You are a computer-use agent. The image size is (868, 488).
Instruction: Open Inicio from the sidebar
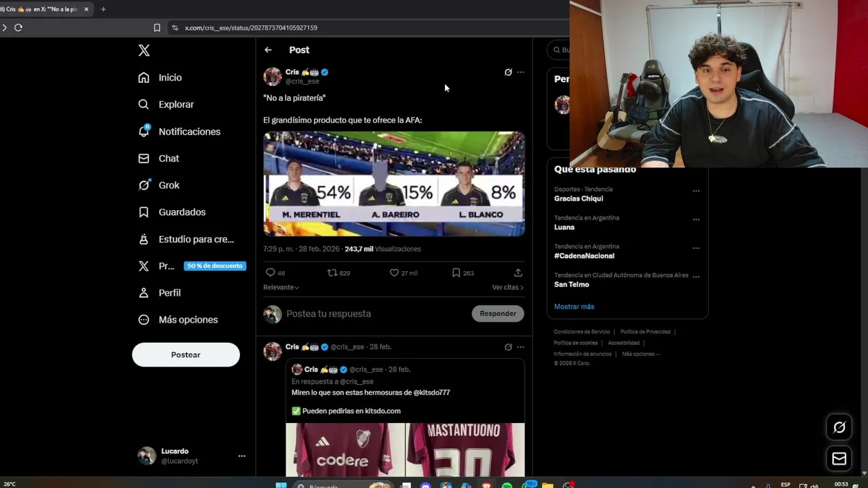[x=161, y=77]
